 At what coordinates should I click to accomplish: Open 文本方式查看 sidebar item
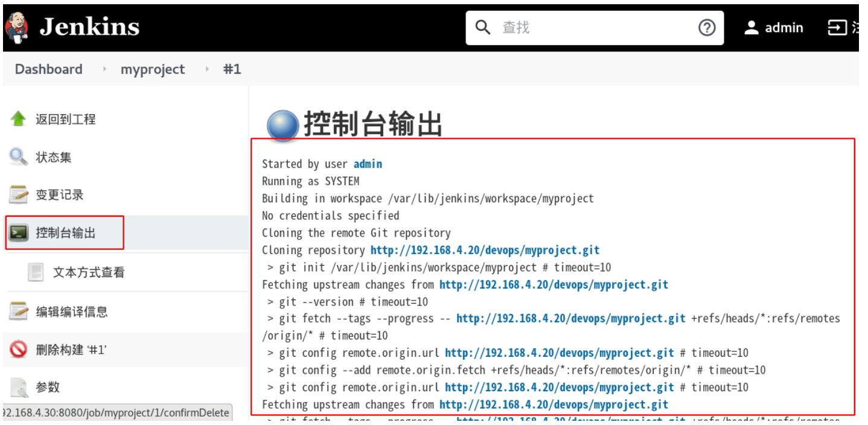pyautogui.click(x=89, y=273)
